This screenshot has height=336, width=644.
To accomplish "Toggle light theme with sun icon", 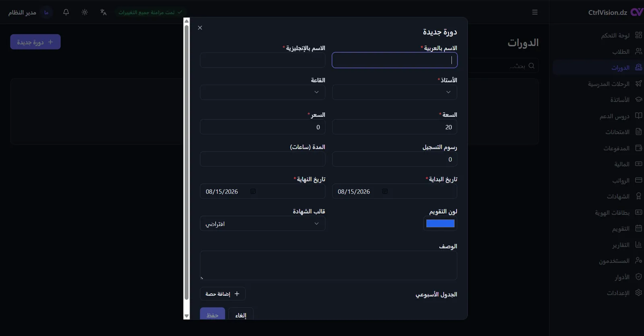I will click(x=85, y=12).
